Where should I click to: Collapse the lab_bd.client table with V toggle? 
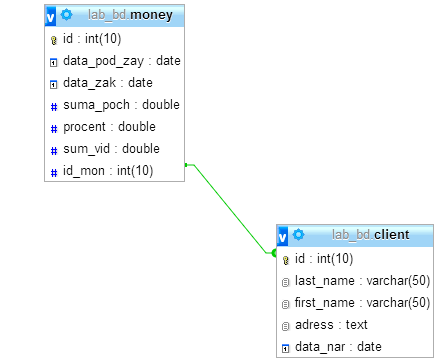(282, 236)
